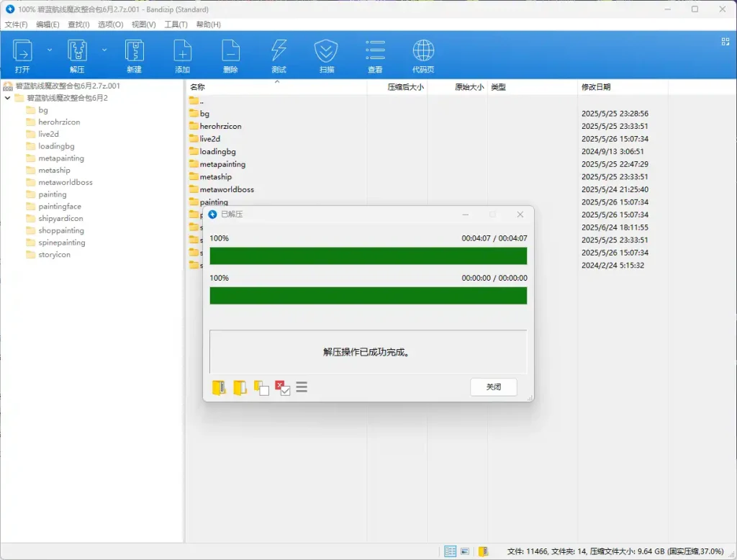The width and height of the screenshot is (737, 560).
Task: Open the dropdown arrow next to 解压
Action: pyautogui.click(x=104, y=50)
